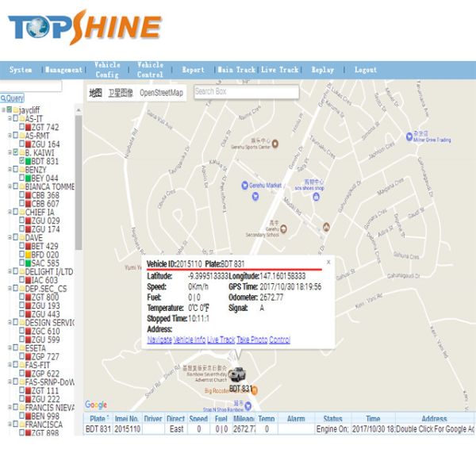
Task: Open the Vehicle Control menu
Action: tap(150, 70)
